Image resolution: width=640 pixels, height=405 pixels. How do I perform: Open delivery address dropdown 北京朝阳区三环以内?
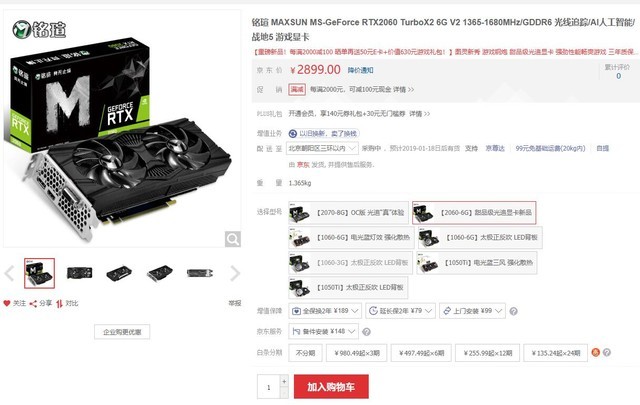tap(322, 148)
